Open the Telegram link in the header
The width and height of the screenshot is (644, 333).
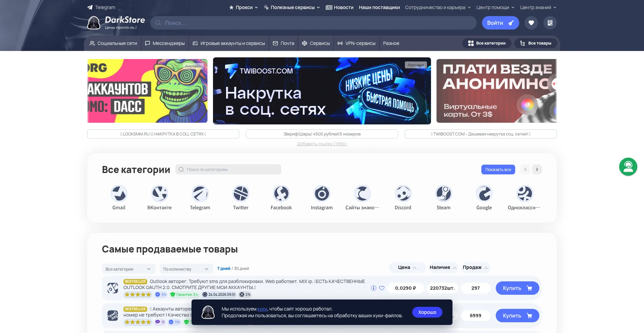coord(101,7)
